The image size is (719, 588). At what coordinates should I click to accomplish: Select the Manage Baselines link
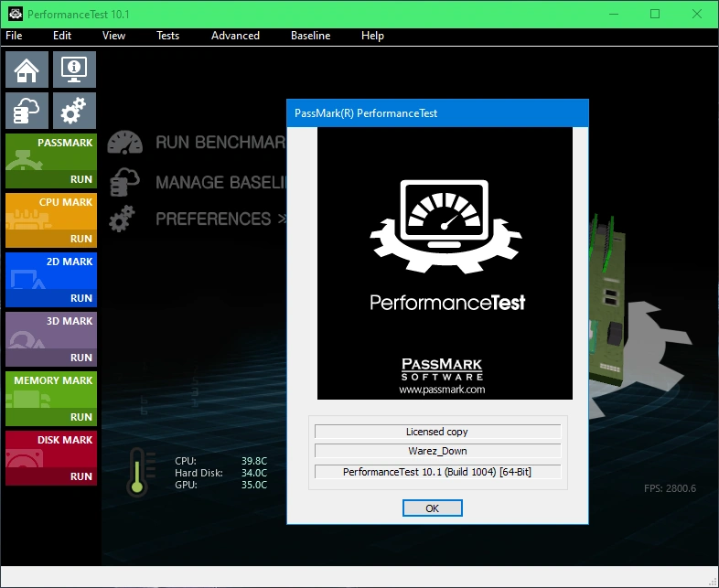pos(220,182)
